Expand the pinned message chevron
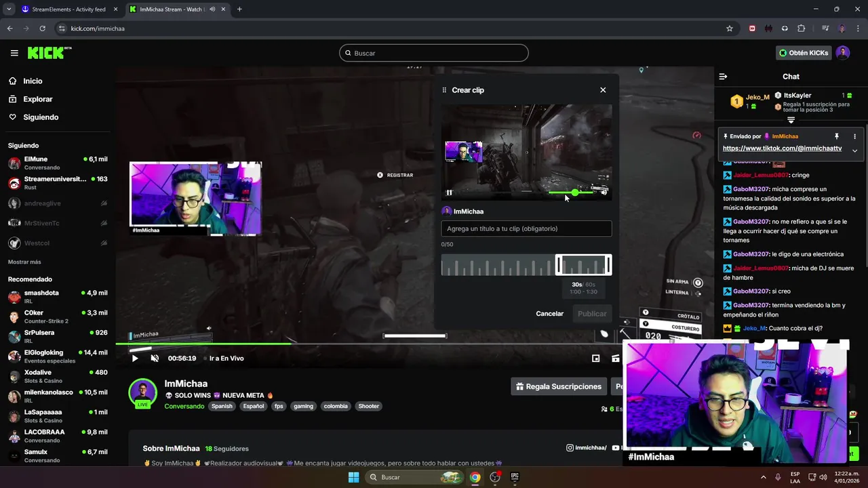The width and height of the screenshot is (868, 488). pyautogui.click(x=854, y=150)
